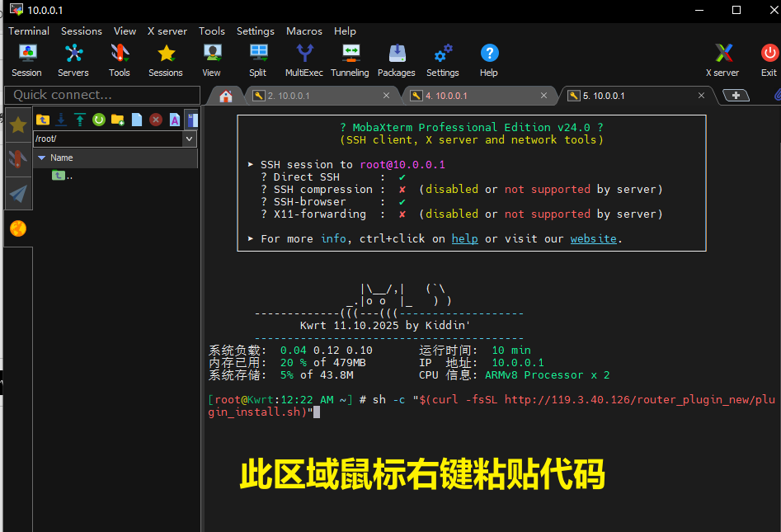Screen dimensions: 781x532
Task: Click the Quick connect input field
Action: coord(101,95)
